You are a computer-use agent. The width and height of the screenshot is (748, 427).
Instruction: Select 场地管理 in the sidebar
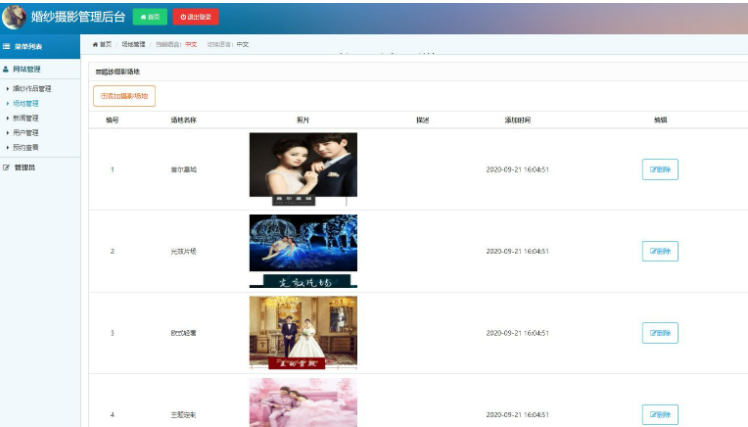26,103
